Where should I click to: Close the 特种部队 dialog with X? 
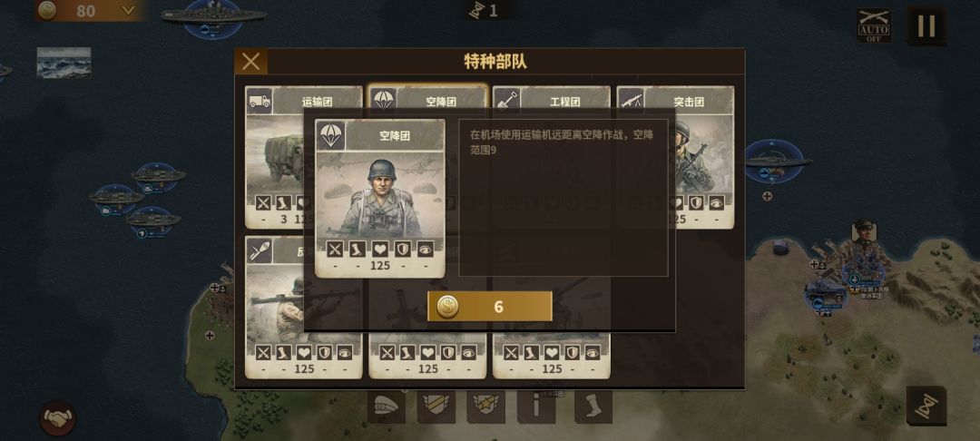click(251, 61)
